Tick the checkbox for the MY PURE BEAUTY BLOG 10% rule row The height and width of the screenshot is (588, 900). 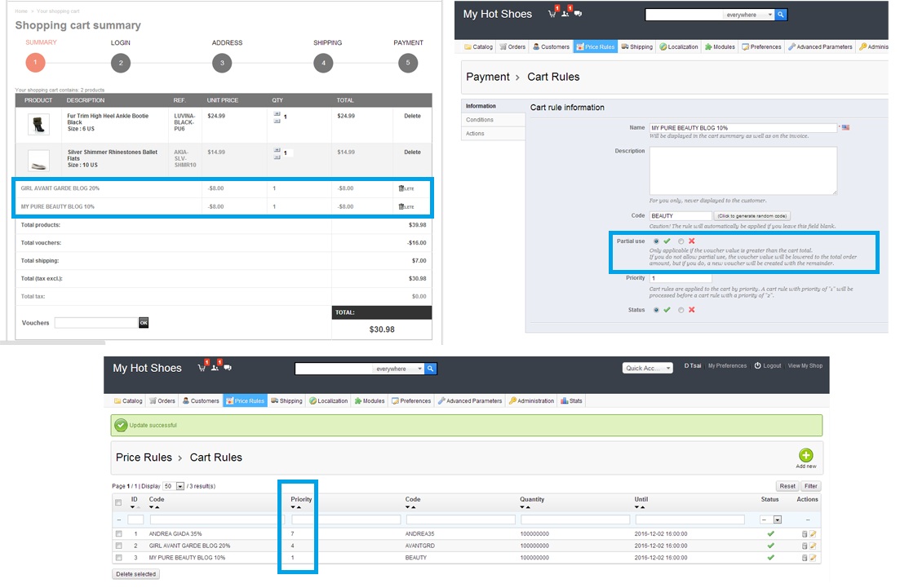click(119, 558)
